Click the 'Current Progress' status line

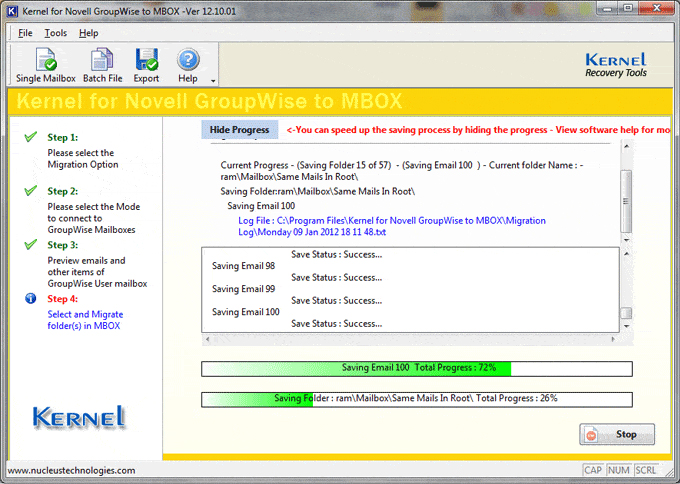402,171
